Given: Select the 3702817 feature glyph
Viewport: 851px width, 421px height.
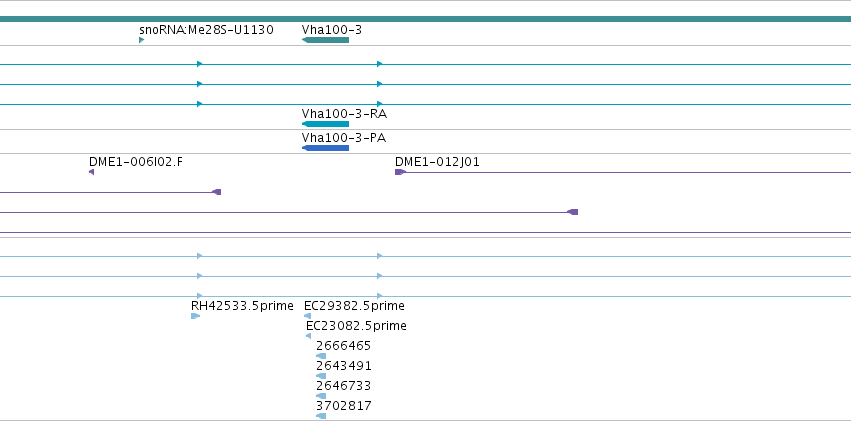Looking at the screenshot, I should pyautogui.click(x=321, y=416).
